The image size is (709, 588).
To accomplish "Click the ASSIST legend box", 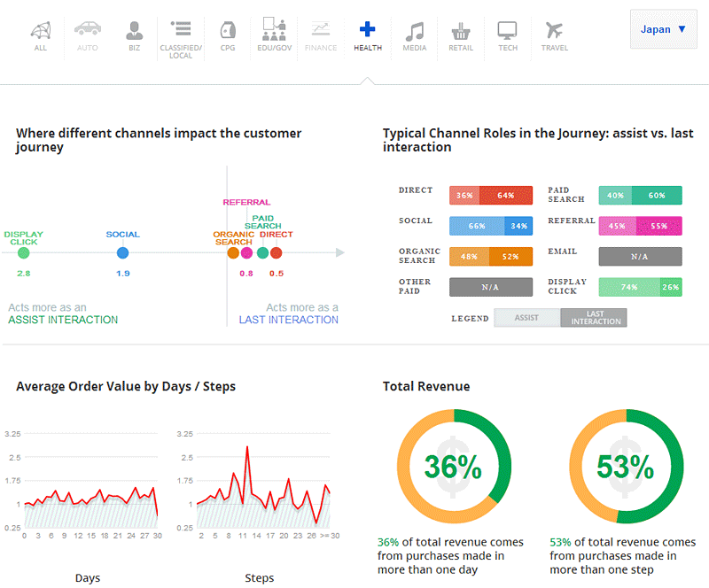I will click(x=527, y=318).
